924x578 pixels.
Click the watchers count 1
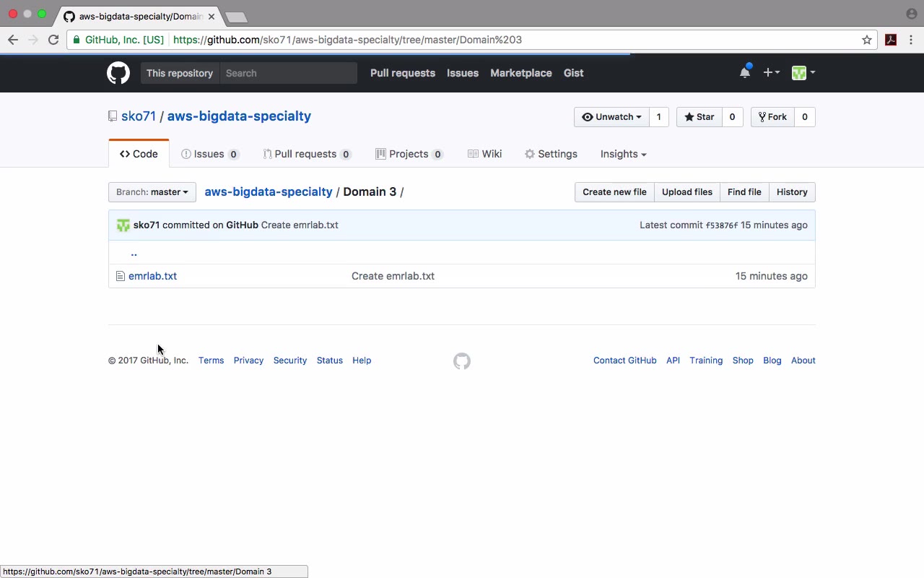[x=658, y=117]
